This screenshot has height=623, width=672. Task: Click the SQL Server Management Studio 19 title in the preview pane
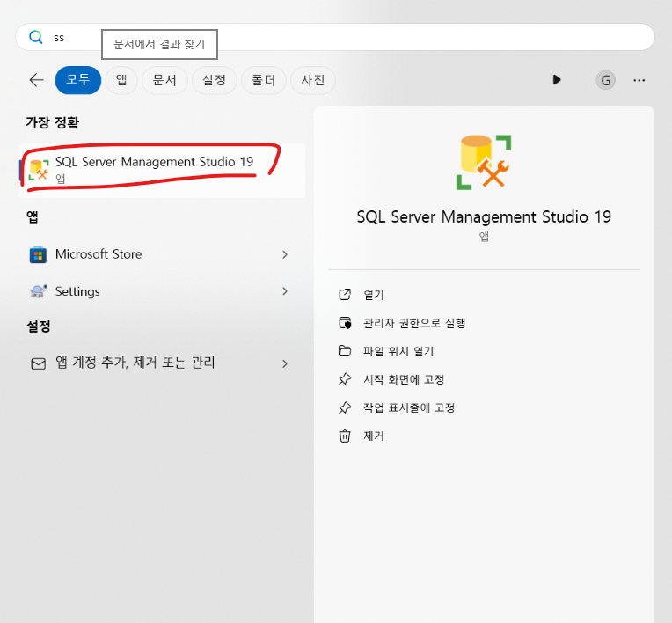pos(484,217)
